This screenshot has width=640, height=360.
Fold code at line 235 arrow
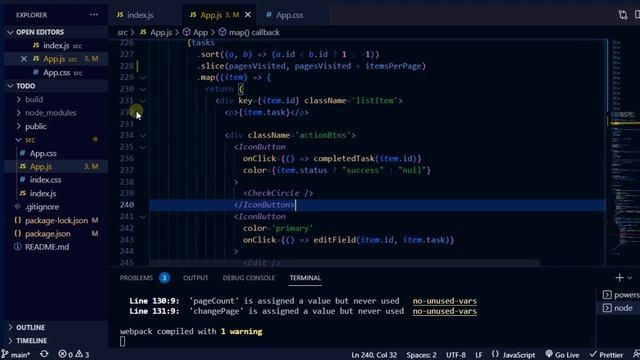(142, 147)
